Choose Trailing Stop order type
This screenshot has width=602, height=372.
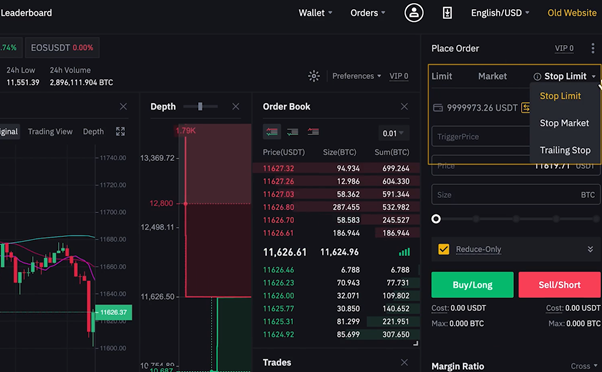pos(565,150)
